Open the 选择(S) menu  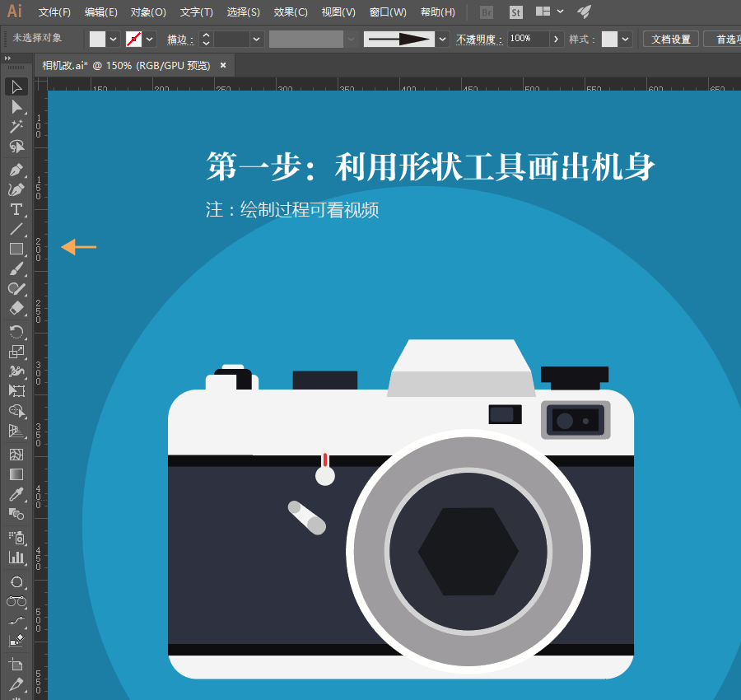coord(244,12)
